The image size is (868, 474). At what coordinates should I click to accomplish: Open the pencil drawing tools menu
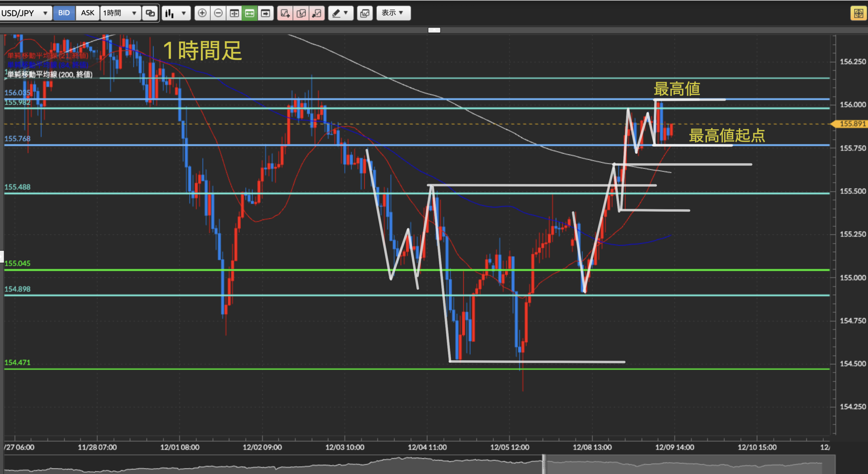pos(341,13)
